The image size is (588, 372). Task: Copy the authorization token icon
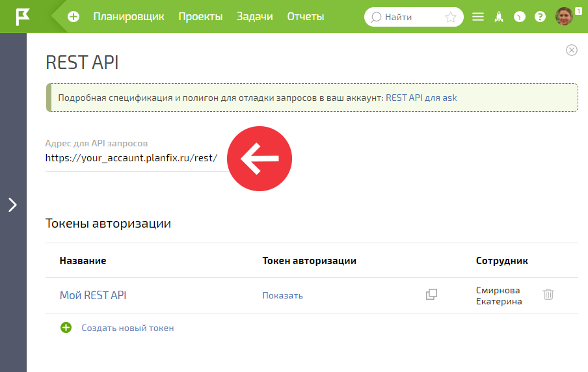[432, 295]
